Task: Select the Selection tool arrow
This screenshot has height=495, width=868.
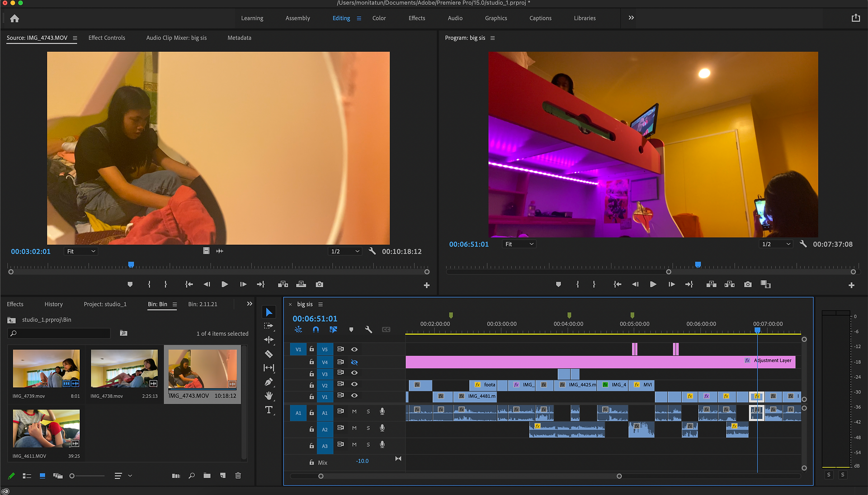Action: 269,312
